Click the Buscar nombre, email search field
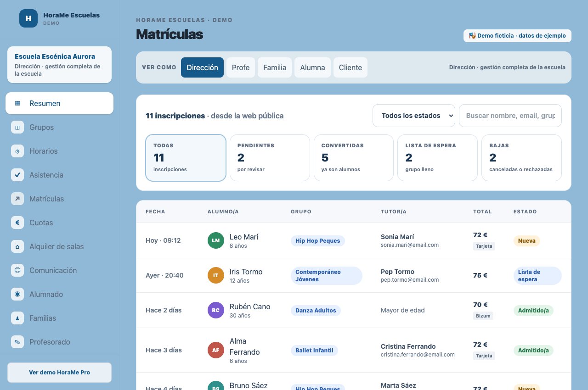Viewport: 588px width, 390px height. pos(510,116)
